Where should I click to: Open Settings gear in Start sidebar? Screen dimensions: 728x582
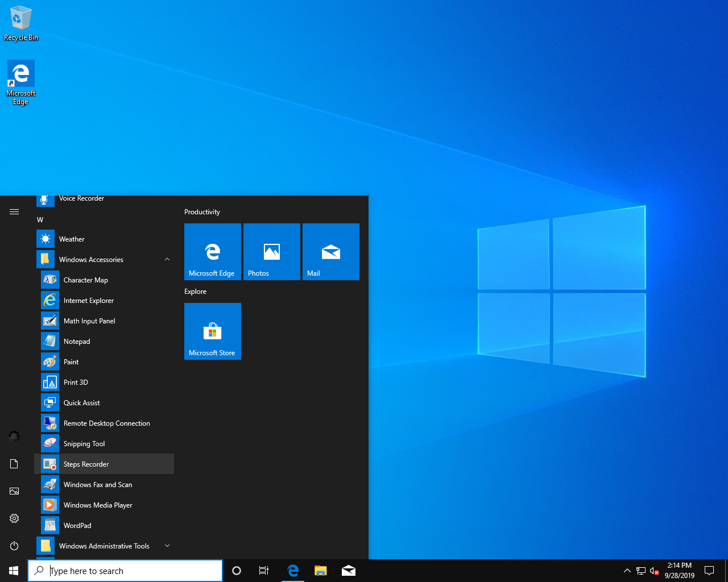(14, 518)
